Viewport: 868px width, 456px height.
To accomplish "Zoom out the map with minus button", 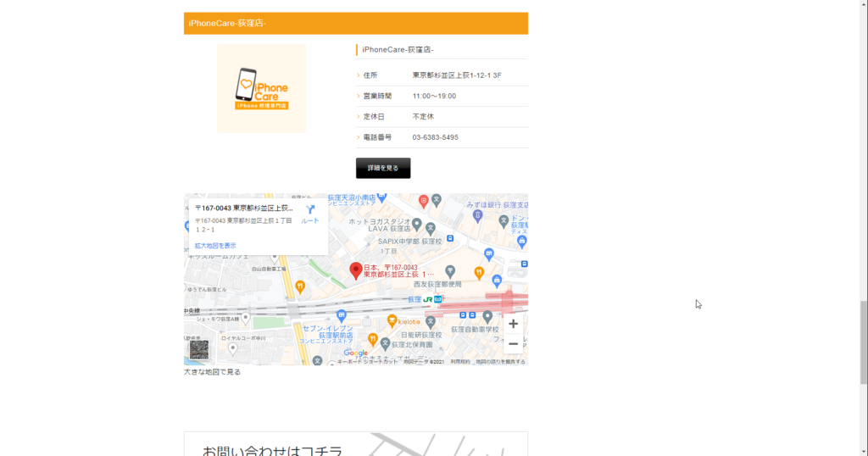I will (513, 343).
